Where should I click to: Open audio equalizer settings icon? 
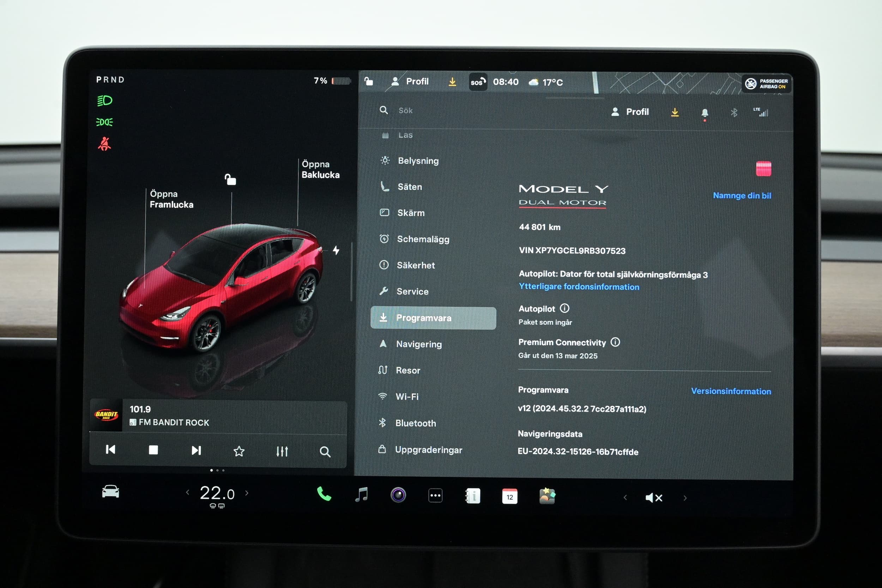(282, 451)
